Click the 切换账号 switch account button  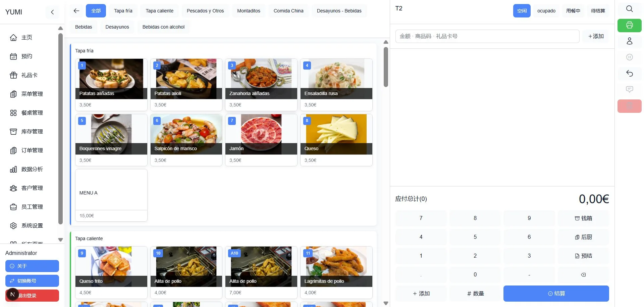click(x=32, y=281)
